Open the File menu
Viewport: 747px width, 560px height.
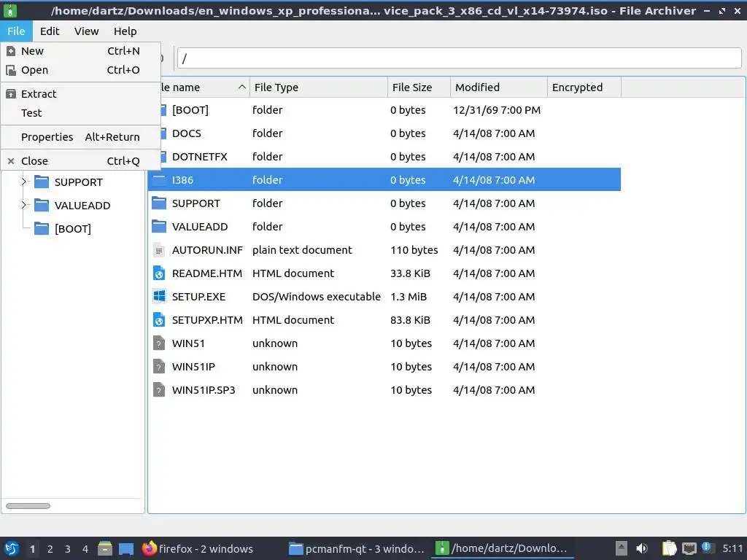[x=16, y=31]
